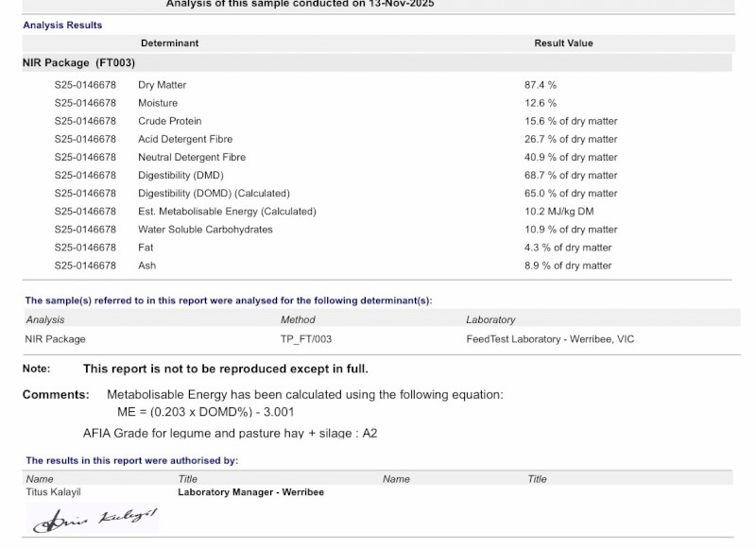The width and height of the screenshot is (756, 549).
Task: Click the Dry Matter determinant label
Action: point(163,85)
